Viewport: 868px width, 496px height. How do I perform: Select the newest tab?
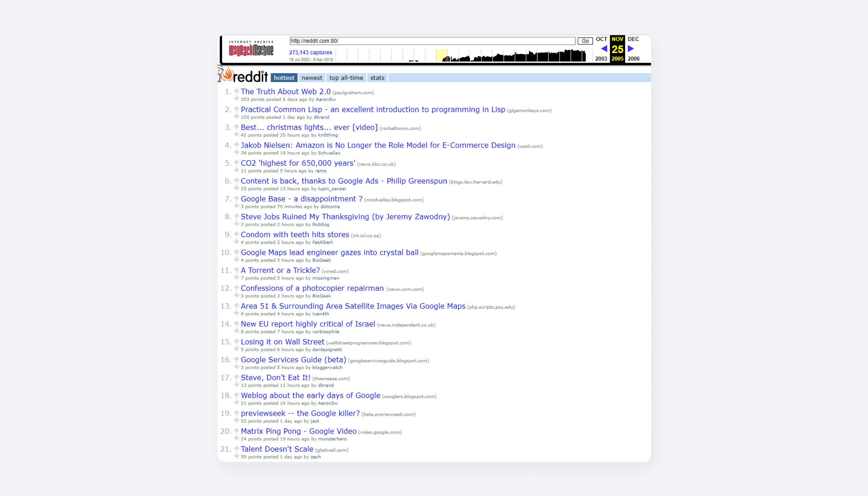click(x=311, y=77)
